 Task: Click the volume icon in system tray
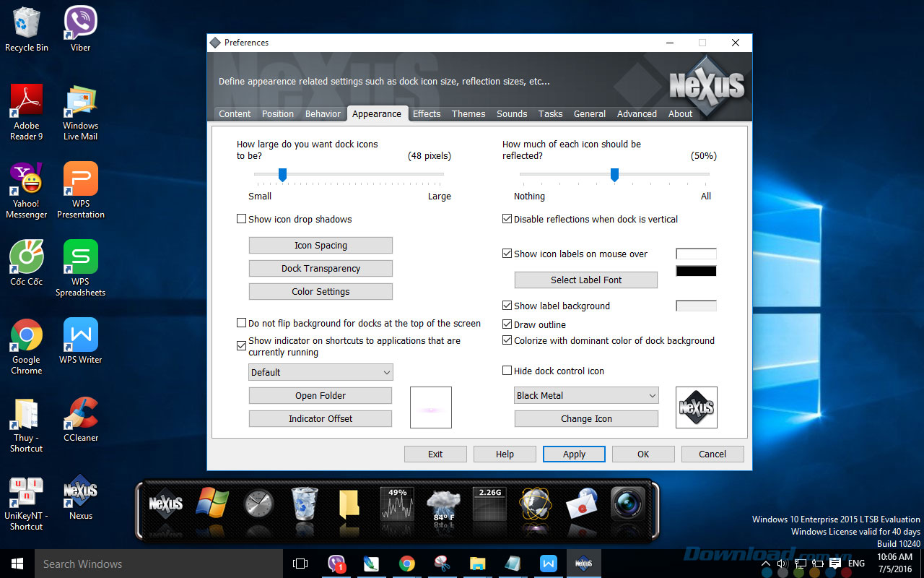[782, 564]
